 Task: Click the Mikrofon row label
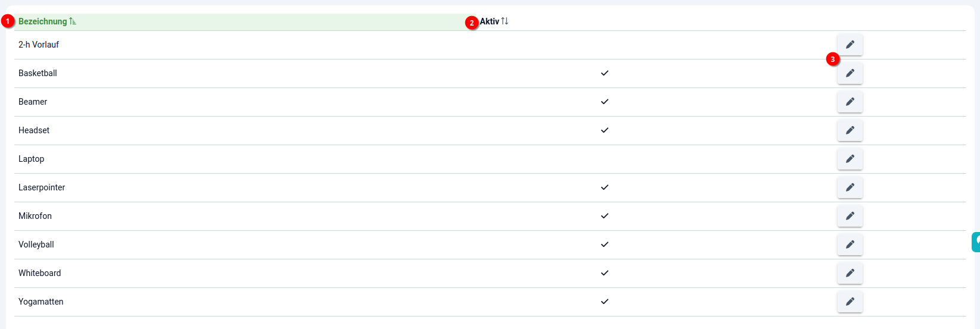tap(35, 216)
